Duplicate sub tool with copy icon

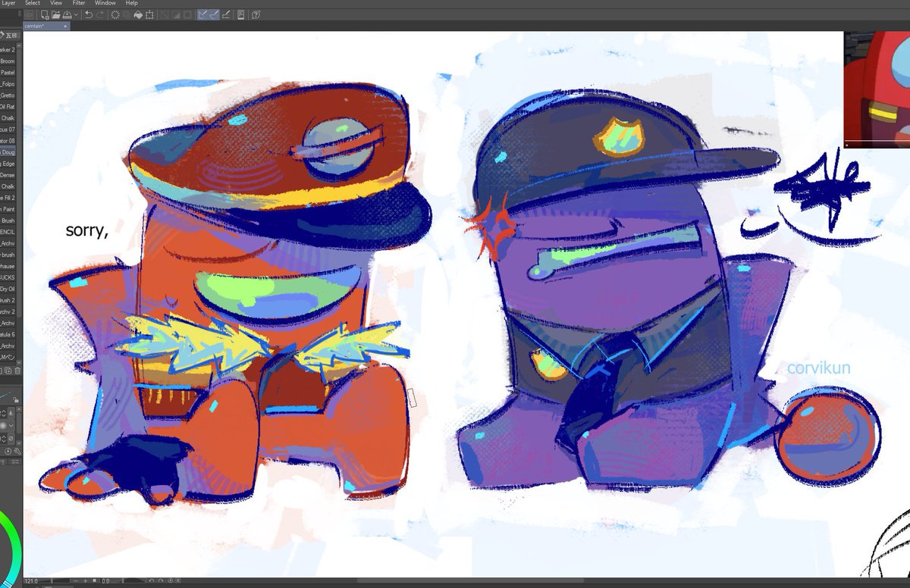click(x=8, y=371)
